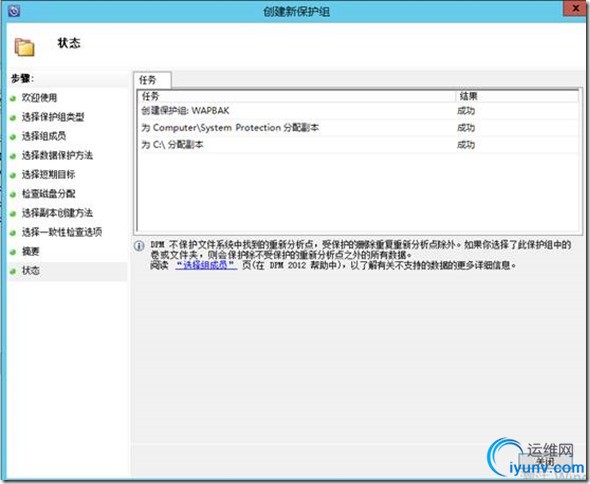Viewport: 590px width, 484px height.
Task: Select the 选择短期目标 step
Action: point(49,175)
